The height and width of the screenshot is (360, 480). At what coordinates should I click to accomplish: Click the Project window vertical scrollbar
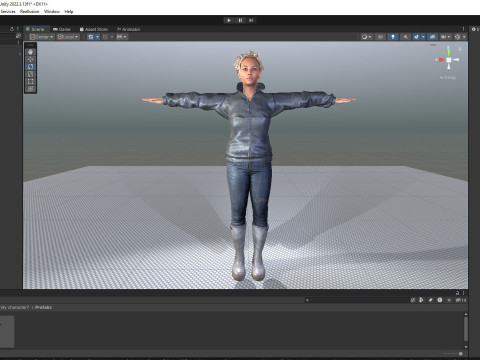pos(466,329)
